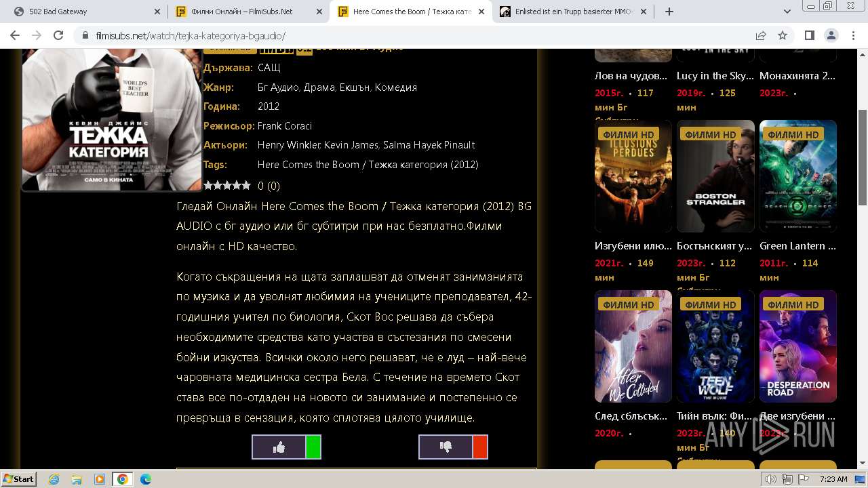Click the volume speaker tray icon

coord(771,479)
